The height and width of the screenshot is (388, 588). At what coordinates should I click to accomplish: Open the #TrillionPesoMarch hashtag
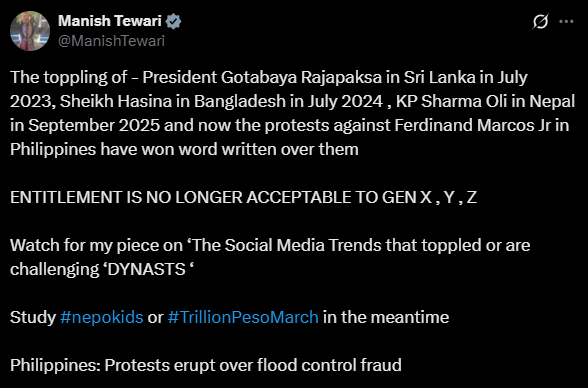[x=243, y=317]
